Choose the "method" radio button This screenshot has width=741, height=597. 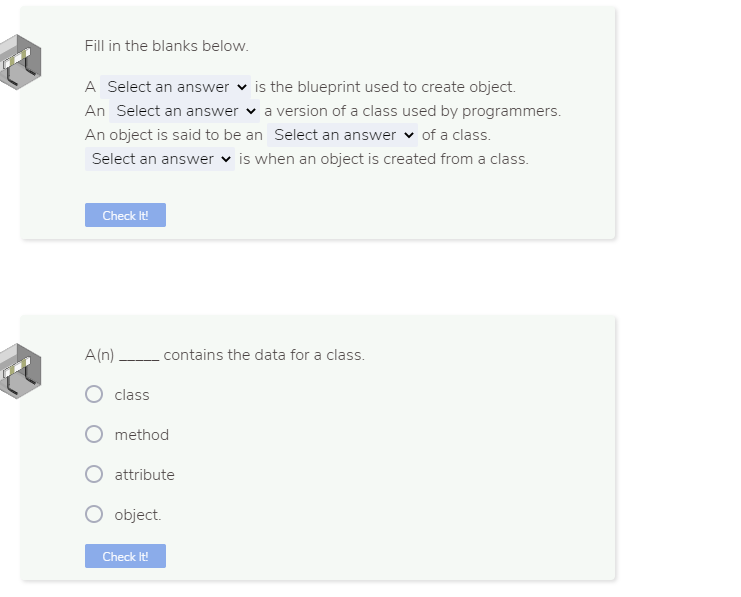[94, 435]
